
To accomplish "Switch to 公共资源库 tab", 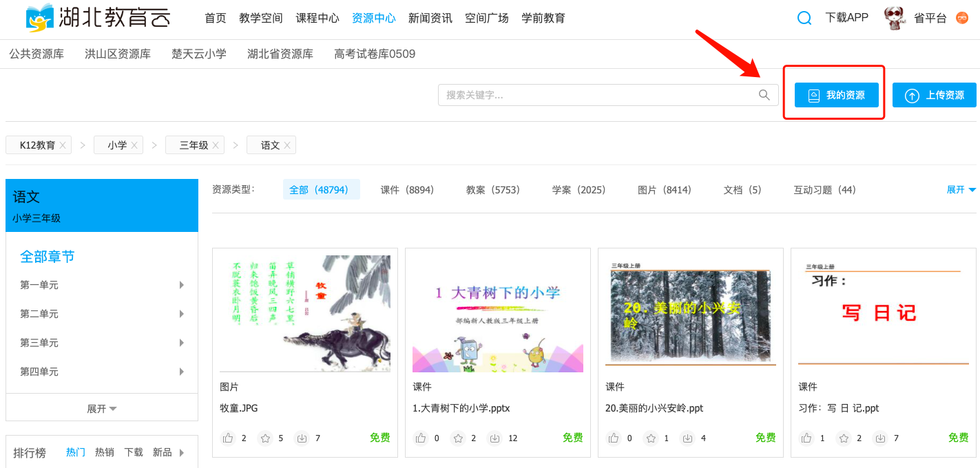I will pos(37,54).
